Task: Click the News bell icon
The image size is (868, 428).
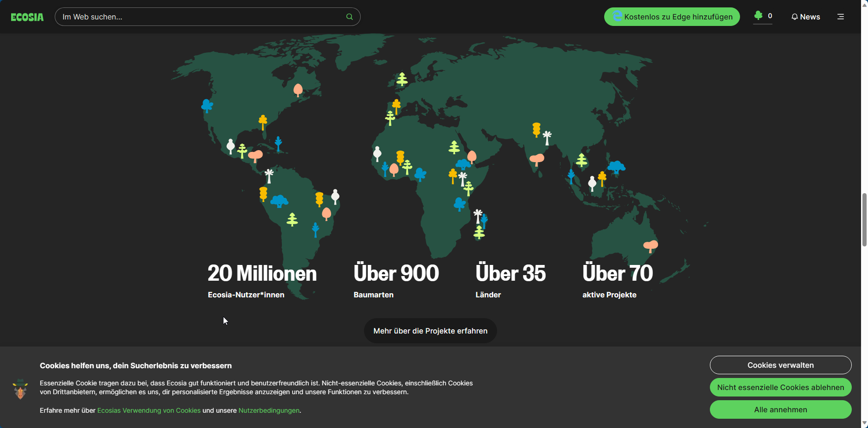Action: point(795,17)
